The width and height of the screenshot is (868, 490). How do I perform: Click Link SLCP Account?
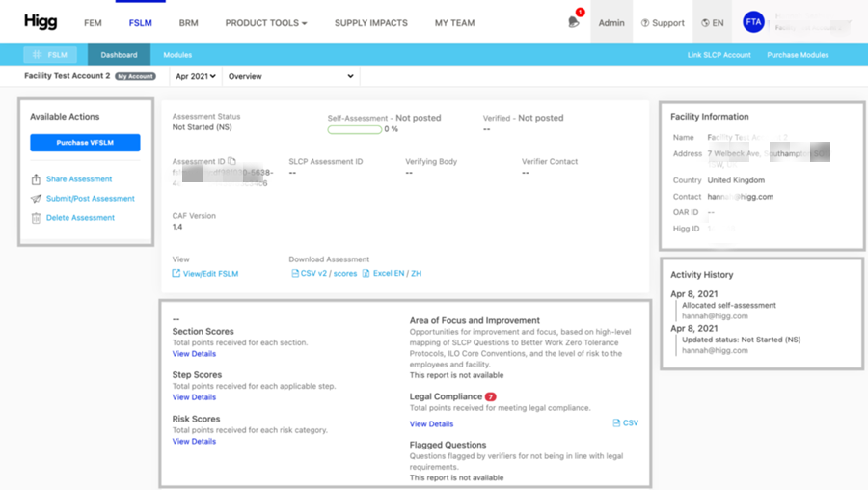[719, 55]
